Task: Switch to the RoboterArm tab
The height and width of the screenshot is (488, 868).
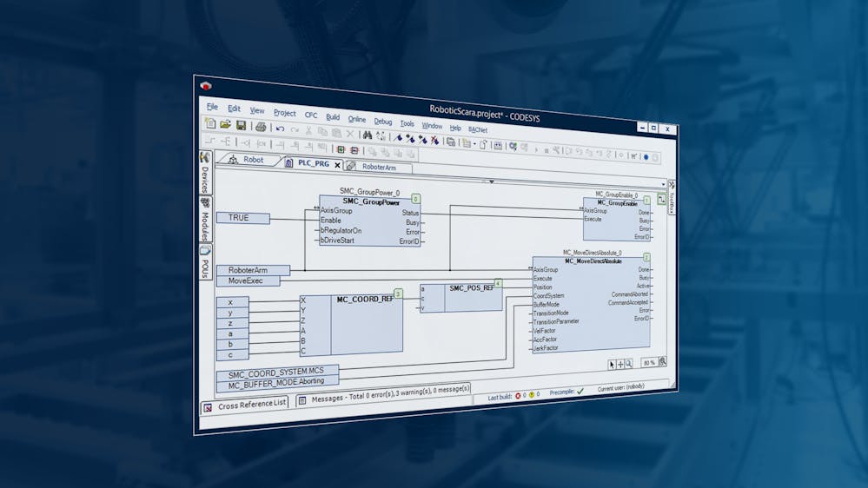Action: point(379,167)
